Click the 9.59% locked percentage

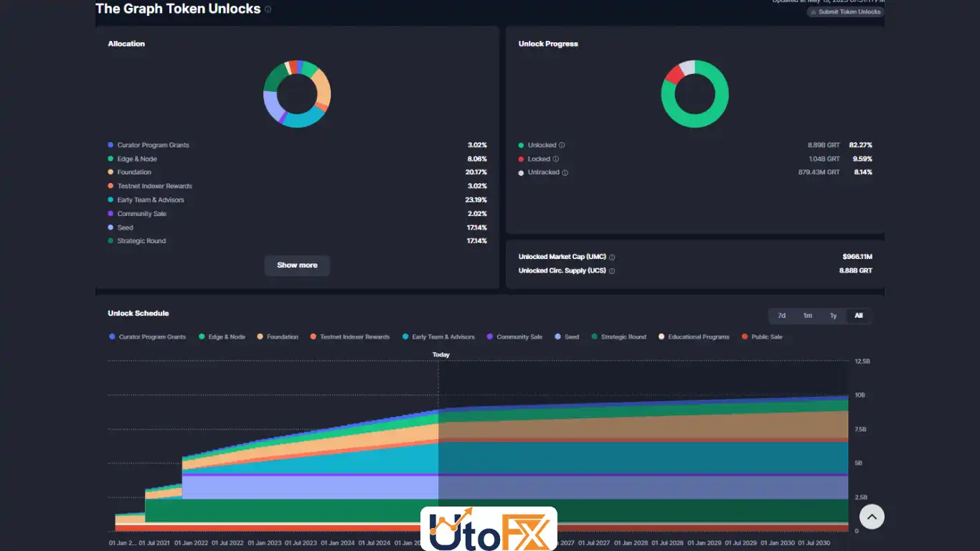click(862, 159)
